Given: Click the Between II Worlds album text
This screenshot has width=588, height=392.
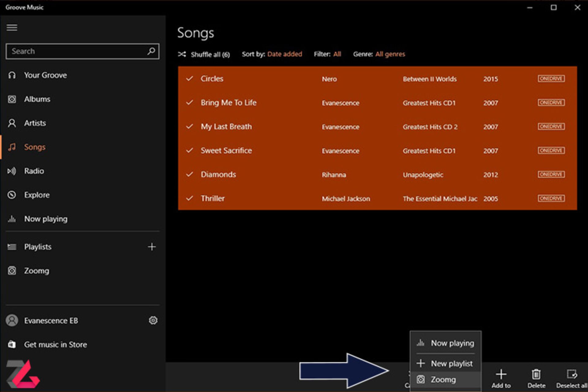Looking at the screenshot, I should pyautogui.click(x=430, y=79).
